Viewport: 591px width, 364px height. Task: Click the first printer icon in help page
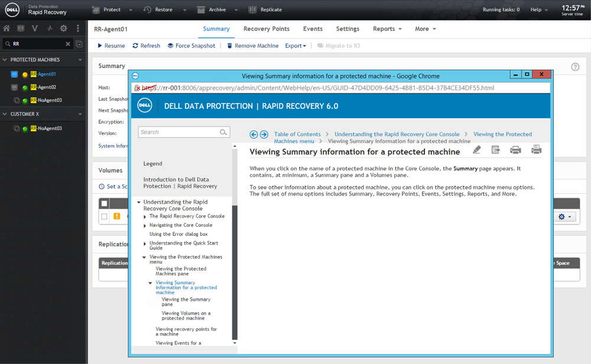tap(515, 150)
